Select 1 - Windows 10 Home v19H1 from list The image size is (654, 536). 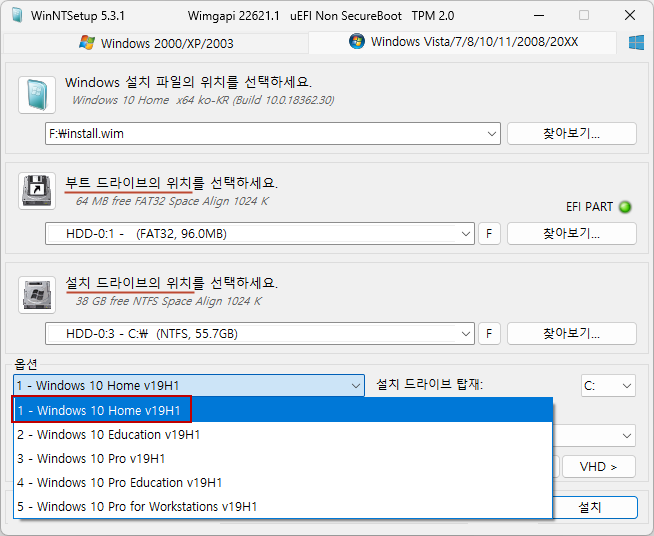[x=283, y=410]
